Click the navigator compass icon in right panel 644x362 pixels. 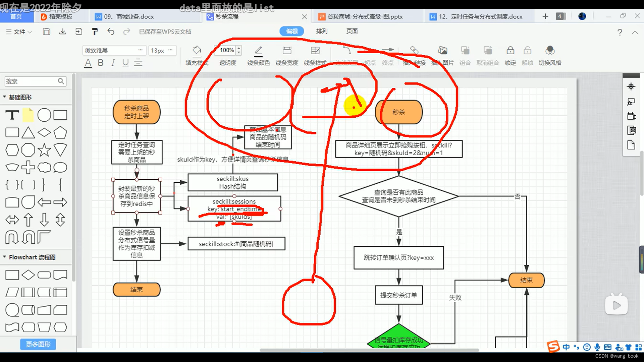pyautogui.click(x=631, y=86)
